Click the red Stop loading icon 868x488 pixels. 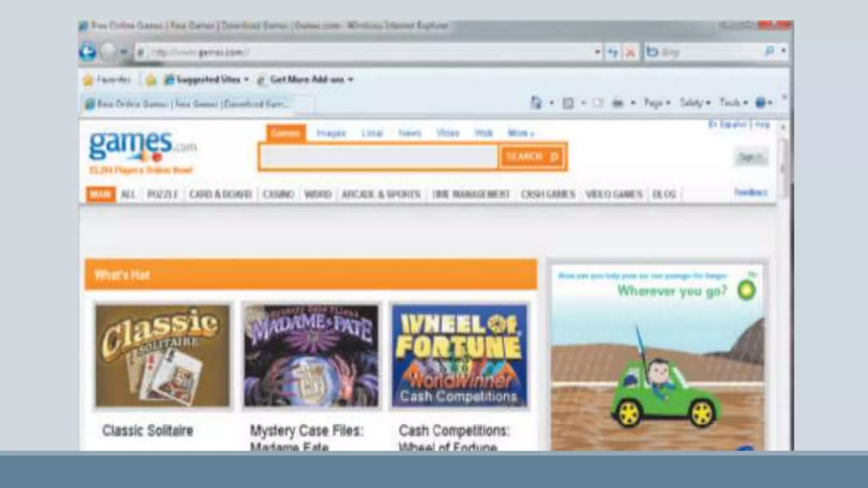click(x=631, y=52)
